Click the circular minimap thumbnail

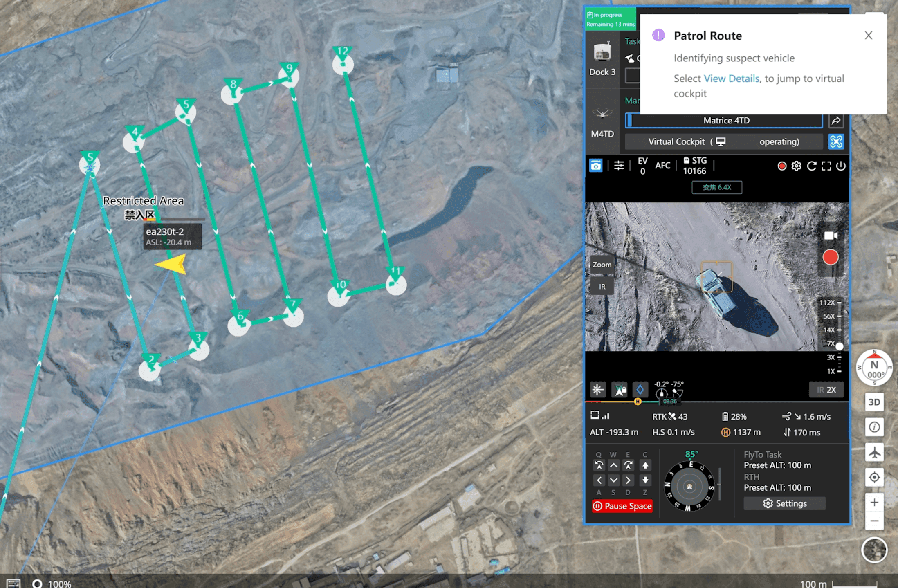pos(874,550)
